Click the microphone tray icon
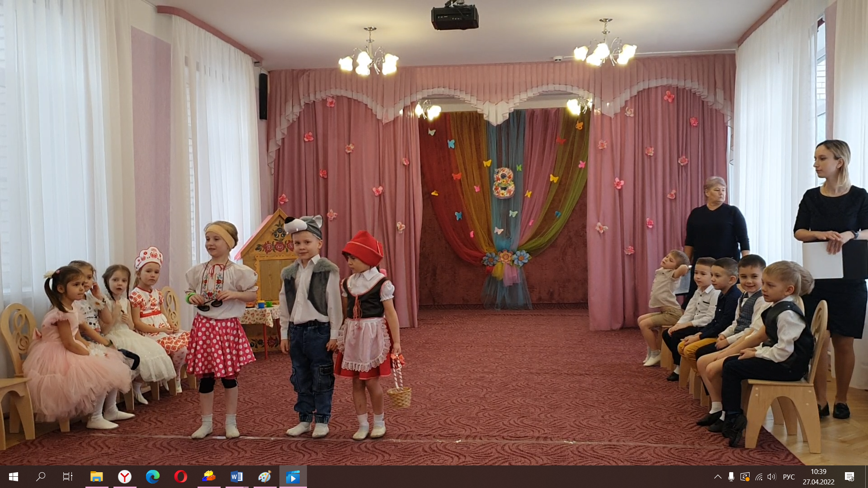The height and width of the screenshot is (488, 868). point(731,477)
